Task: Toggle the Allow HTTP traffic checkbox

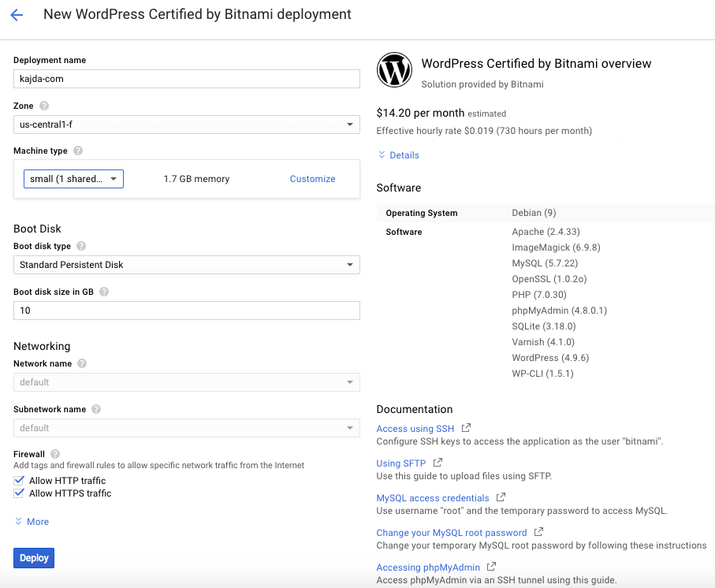Action: pyautogui.click(x=19, y=481)
